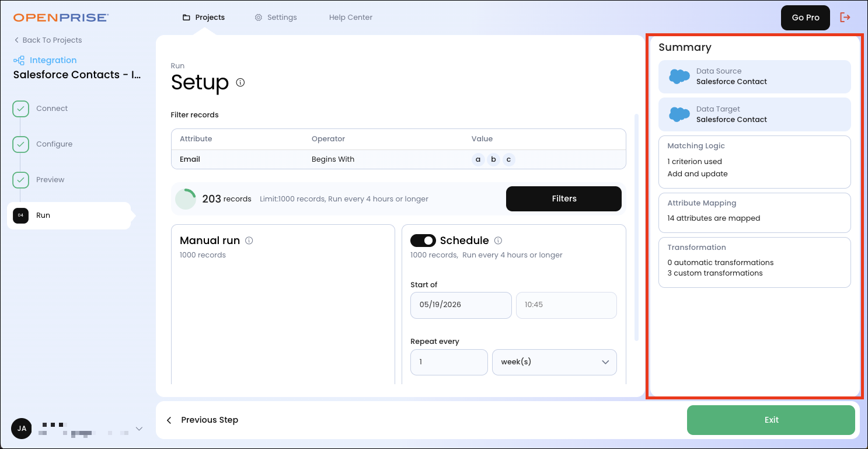
Task: Open the Settings tab
Action: point(276,18)
